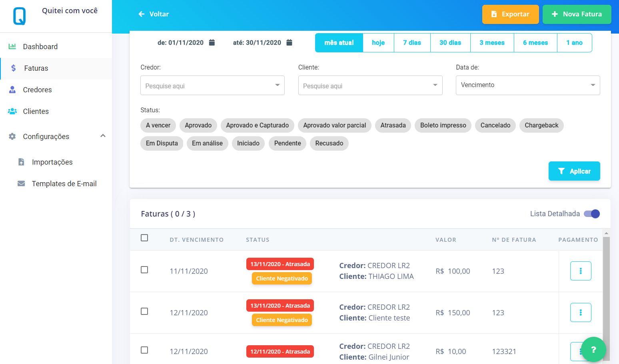Click the Clientes group icon

(12, 111)
